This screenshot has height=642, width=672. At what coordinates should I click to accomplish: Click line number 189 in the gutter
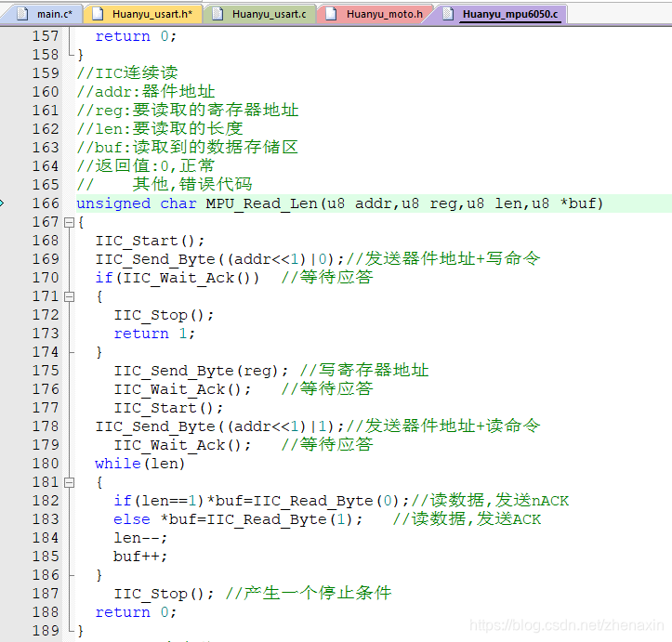point(46,631)
